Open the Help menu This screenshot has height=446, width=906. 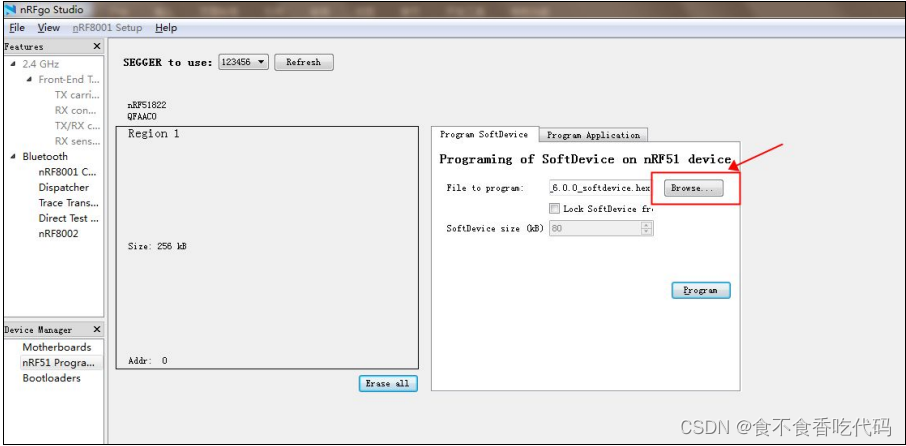pyautogui.click(x=166, y=28)
